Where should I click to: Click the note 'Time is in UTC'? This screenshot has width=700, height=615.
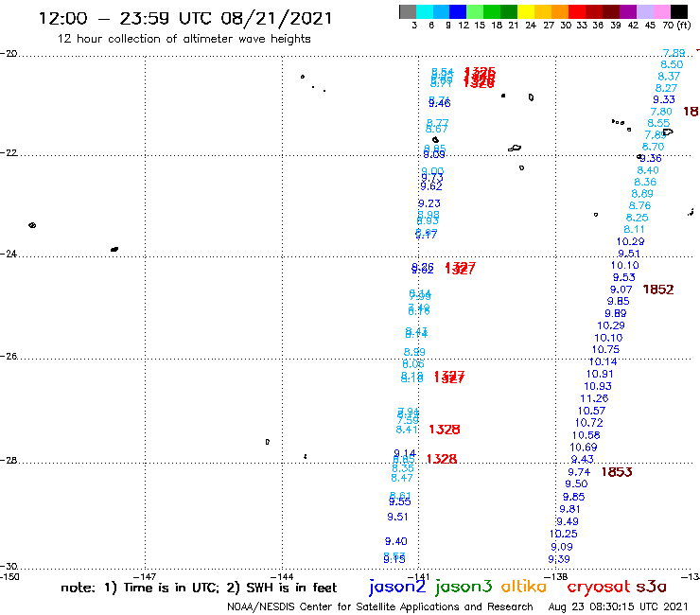pos(171,588)
